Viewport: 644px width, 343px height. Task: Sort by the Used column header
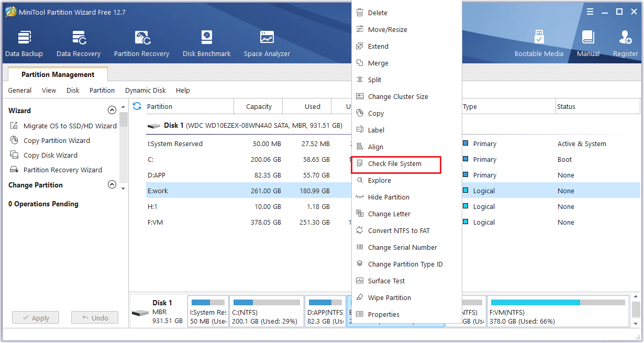coord(308,106)
